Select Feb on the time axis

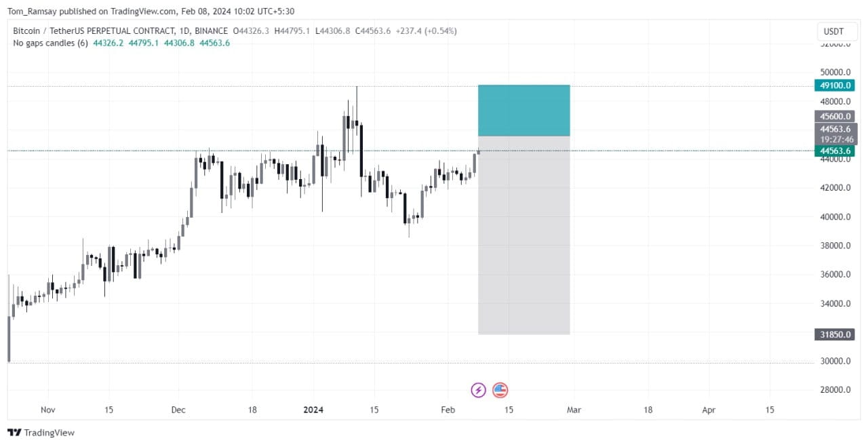pos(448,410)
